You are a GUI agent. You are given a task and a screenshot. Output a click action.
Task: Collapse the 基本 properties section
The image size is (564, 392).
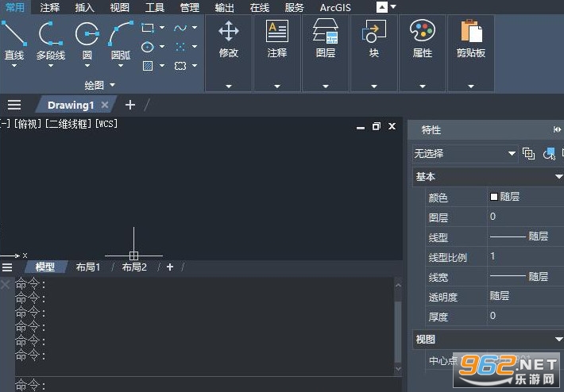pyautogui.click(x=558, y=177)
